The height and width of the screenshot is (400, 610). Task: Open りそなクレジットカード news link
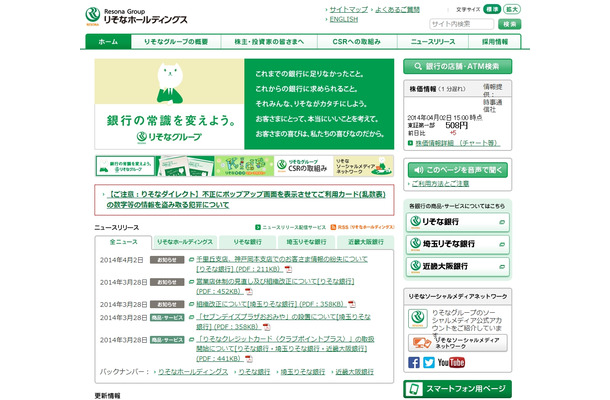[x=285, y=349]
